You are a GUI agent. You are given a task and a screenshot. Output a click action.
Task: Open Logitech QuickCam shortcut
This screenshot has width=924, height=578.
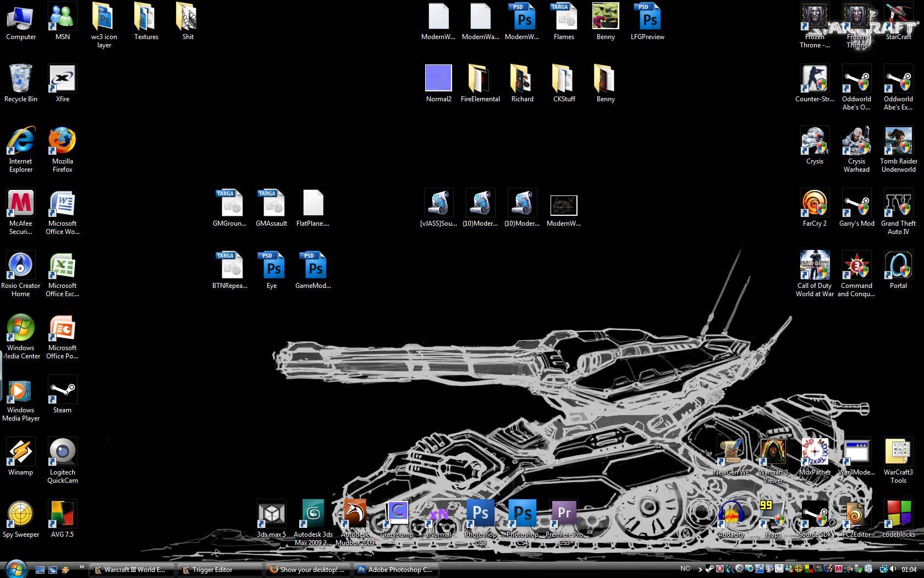click(63, 461)
